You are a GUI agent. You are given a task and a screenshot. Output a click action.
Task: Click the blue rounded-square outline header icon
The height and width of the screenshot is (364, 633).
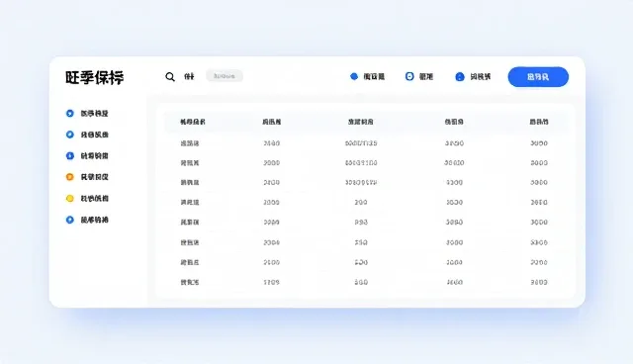pos(409,76)
